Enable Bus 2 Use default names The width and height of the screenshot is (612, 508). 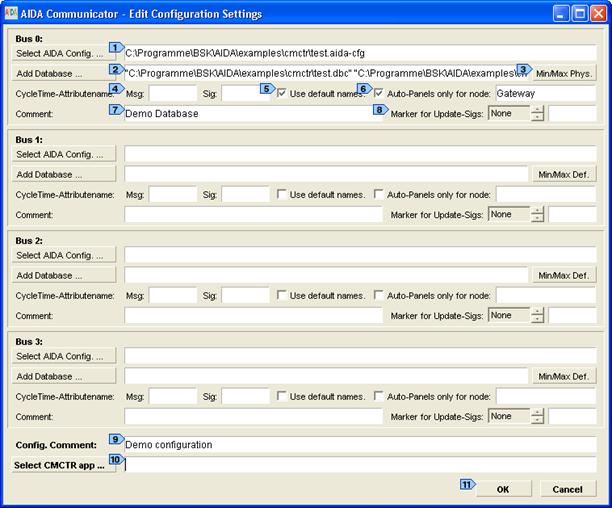point(281,295)
